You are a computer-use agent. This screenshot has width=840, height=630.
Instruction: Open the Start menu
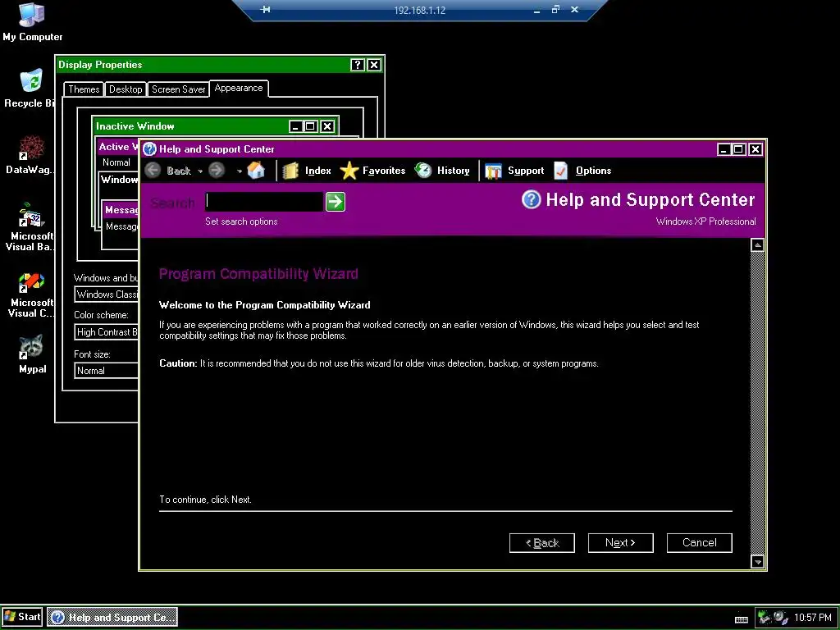click(x=22, y=617)
